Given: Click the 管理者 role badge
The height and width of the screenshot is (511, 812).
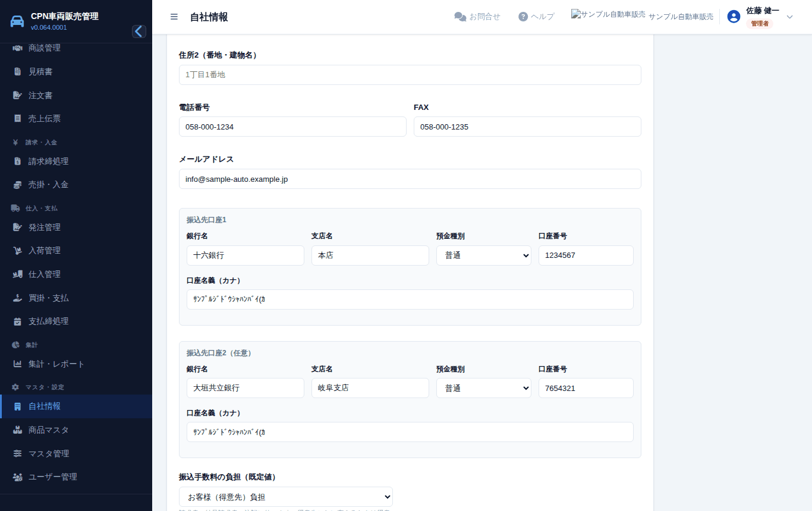Looking at the screenshot, I should (x=760, y=24).
